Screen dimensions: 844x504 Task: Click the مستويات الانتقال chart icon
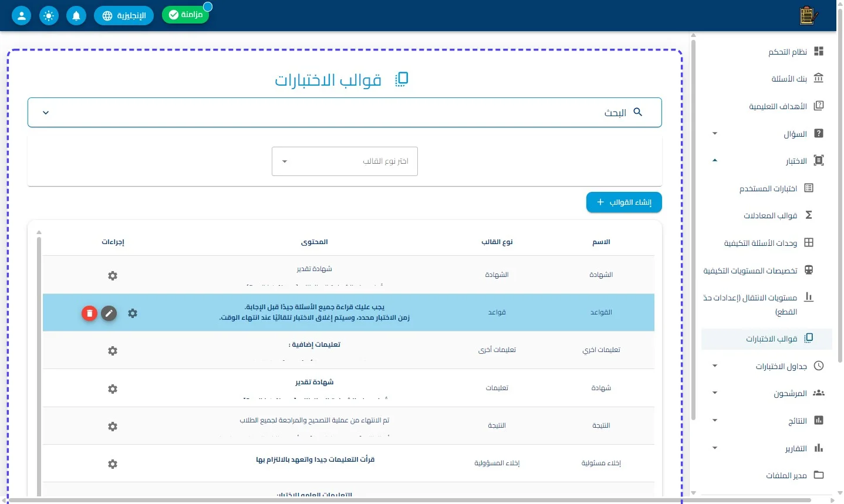point(809,297)
